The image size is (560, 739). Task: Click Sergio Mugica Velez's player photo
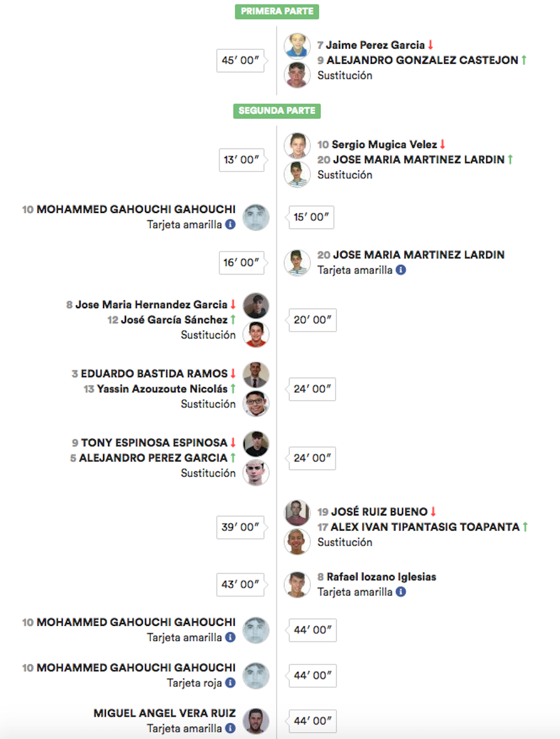click(x=297, y=145)
